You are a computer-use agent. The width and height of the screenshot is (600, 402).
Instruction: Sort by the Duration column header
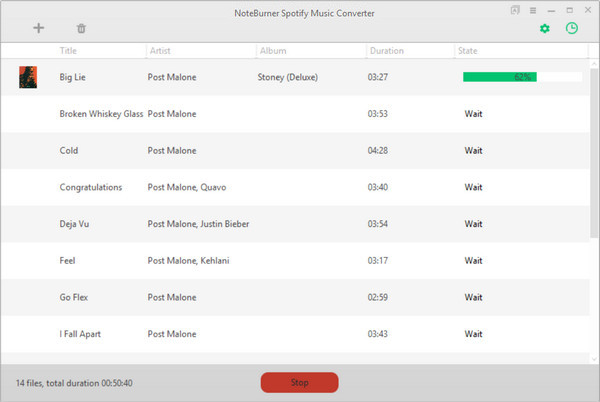386,51
